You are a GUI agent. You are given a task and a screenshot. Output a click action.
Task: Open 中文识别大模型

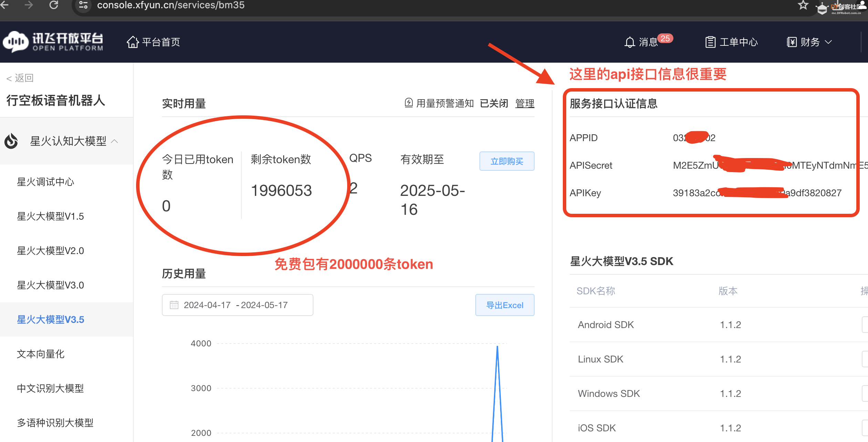(50, 388)
